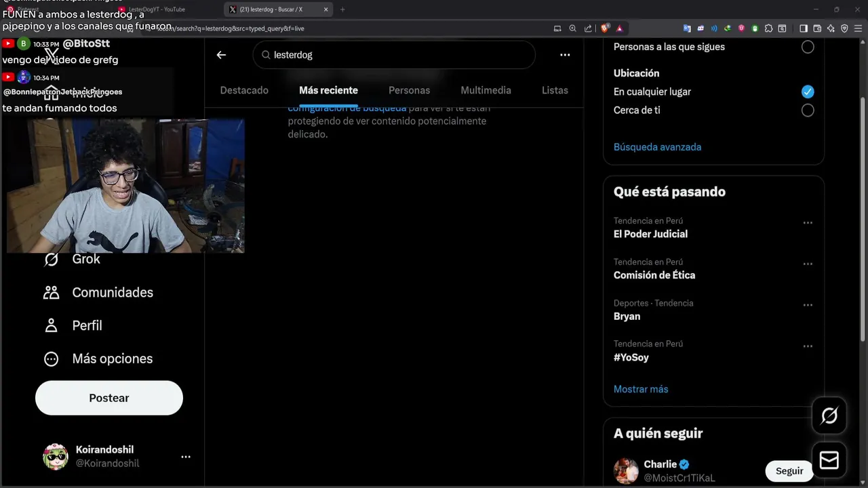Open Comunidades in the sidebar
The image size is (868, 488).
98,292
